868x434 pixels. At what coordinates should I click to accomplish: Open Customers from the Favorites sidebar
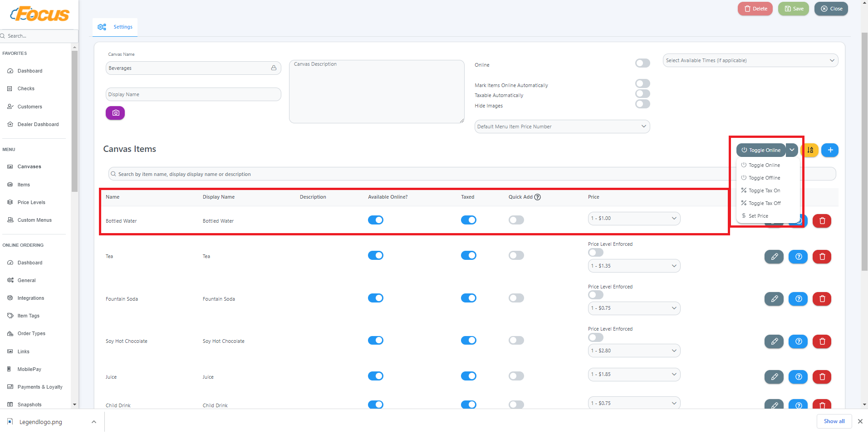(x=29, y=107)
